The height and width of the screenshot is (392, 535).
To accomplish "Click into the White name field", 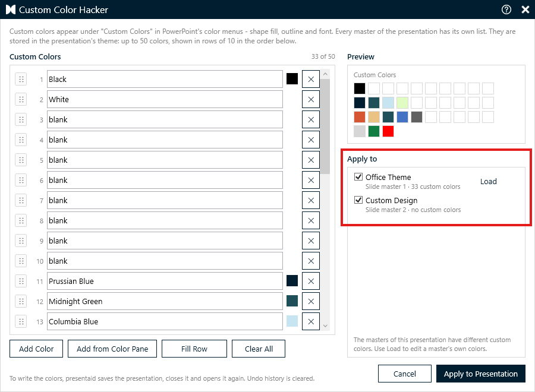I will click(x=165, y=100).
